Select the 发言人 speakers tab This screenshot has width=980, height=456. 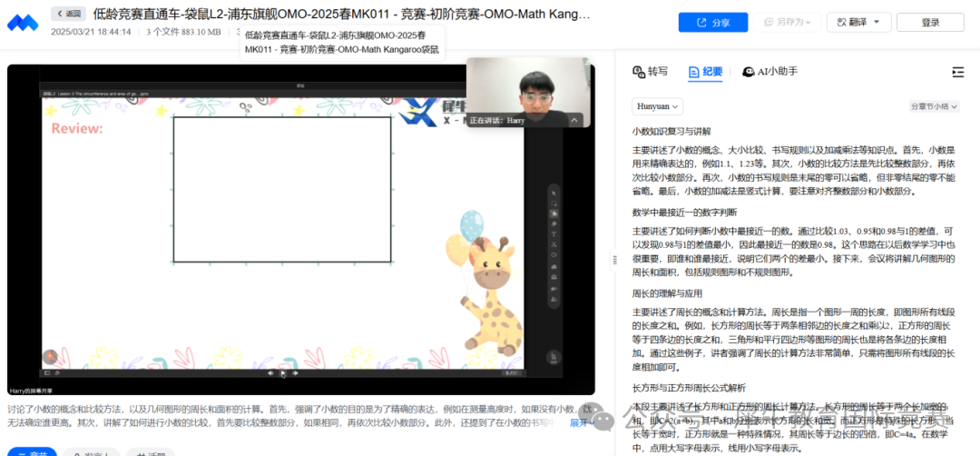click(92, 453)
